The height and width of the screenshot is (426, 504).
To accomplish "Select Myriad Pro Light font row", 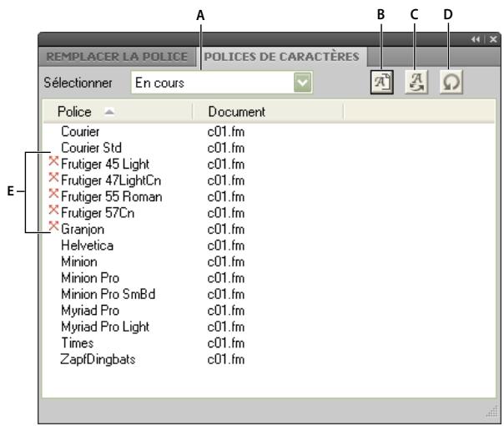I will click(105, 327).
